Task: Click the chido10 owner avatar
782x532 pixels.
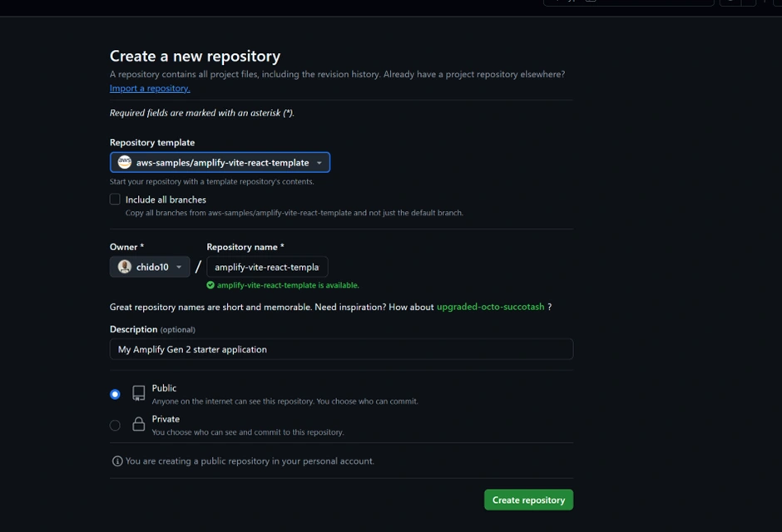Action: point(125,267)
